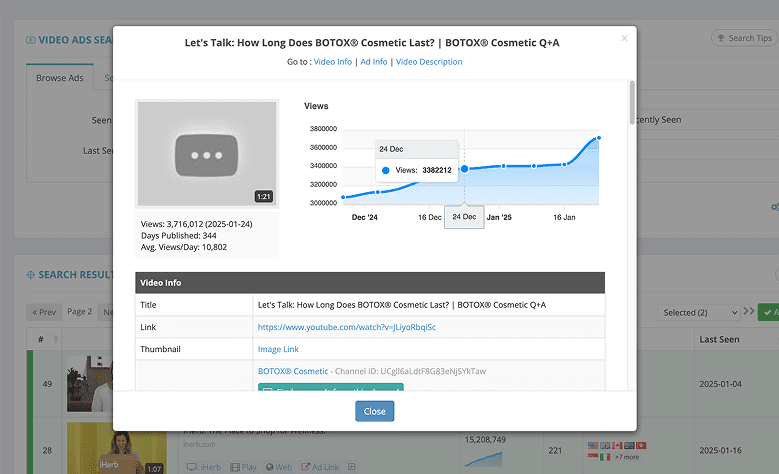
Task: Jump to Video Info section
Action: pos(333,62)
